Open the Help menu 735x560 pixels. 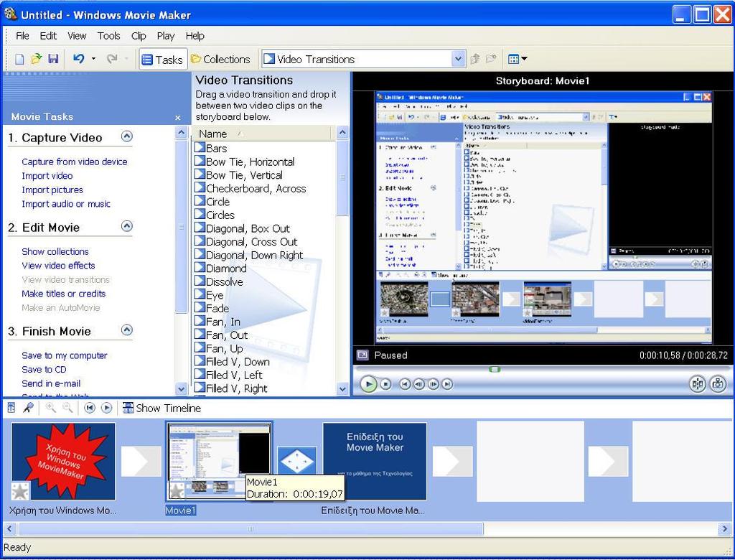195,36
